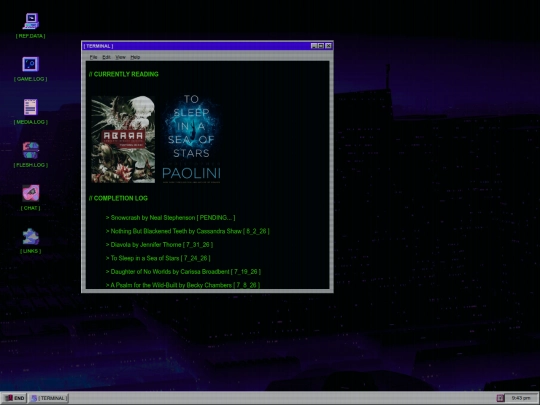540x405 pixels.
Task: Click the COMPLETION LOG heading
Action: [118, 198]
